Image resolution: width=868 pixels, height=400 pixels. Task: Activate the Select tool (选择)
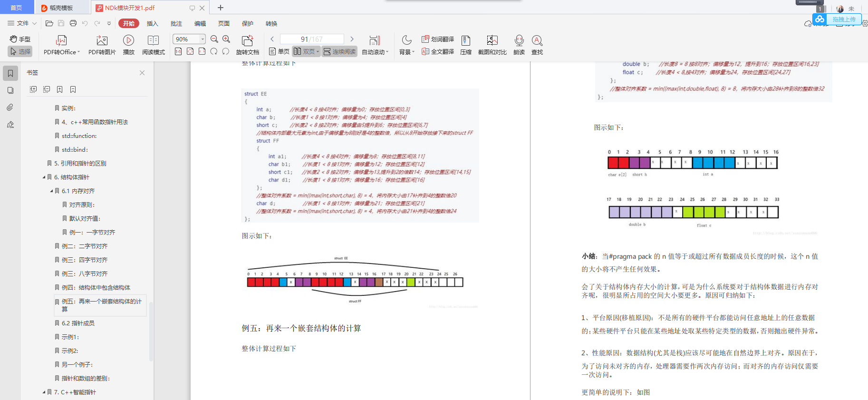[20, 51]
